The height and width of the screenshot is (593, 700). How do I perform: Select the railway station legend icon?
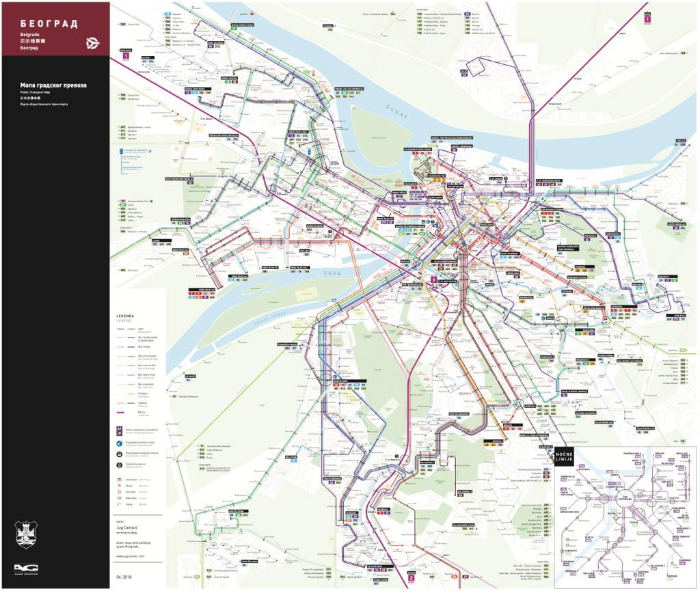[x=120, y=465]
